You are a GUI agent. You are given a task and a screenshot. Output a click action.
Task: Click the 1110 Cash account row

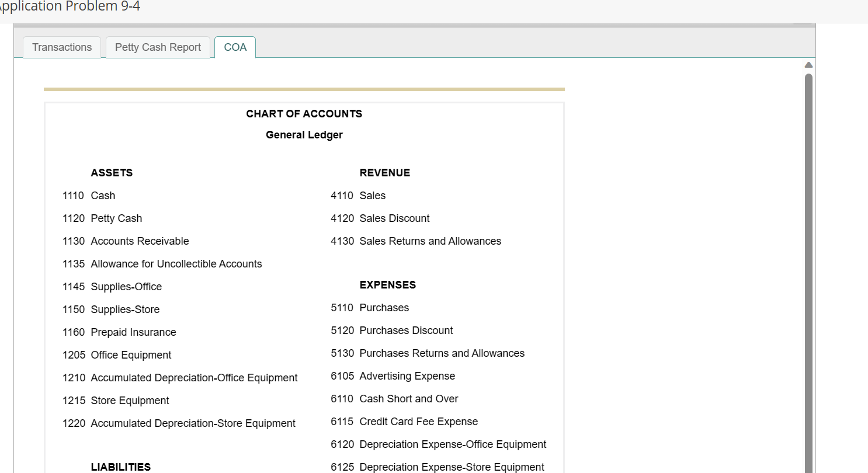point(89,196)
